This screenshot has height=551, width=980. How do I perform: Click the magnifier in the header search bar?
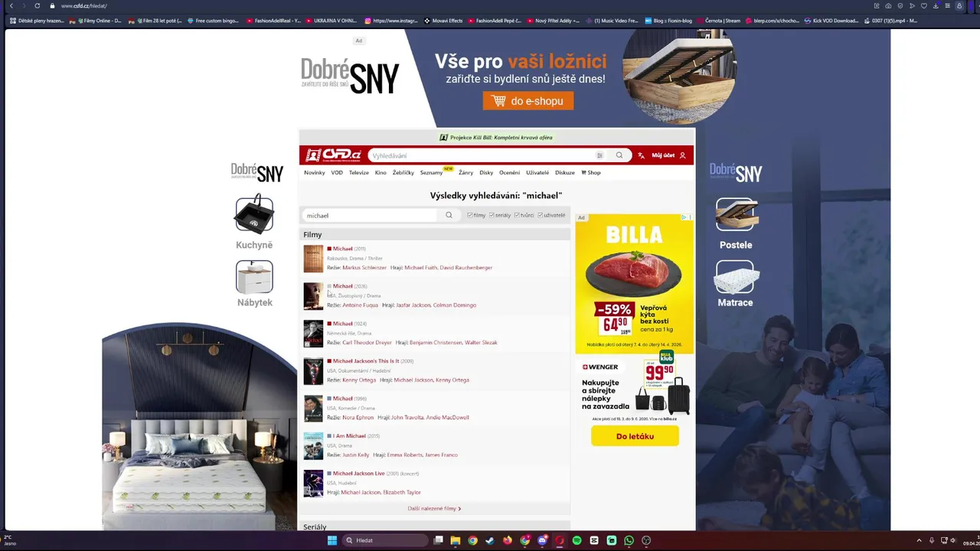(619, 155)
